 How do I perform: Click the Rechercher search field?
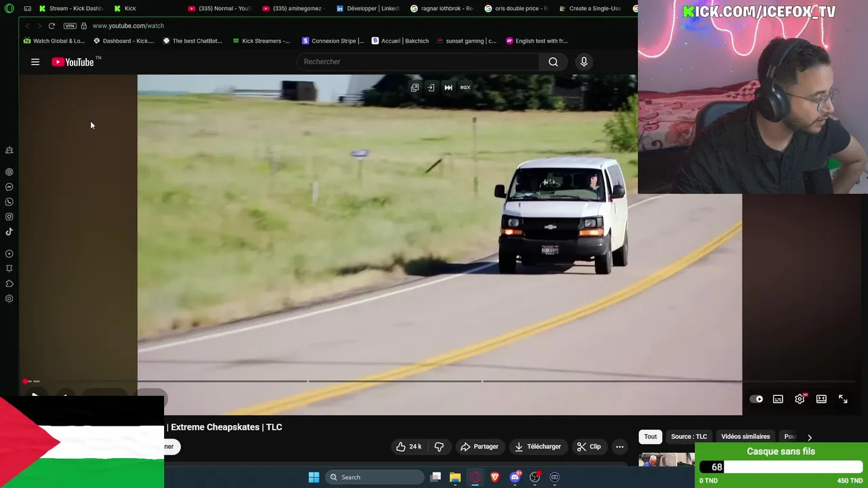[x=417, y=62]
